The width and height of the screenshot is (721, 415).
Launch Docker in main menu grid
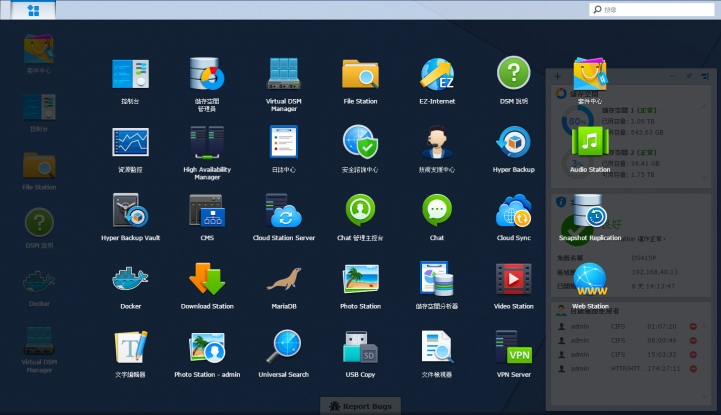click(x=131, y=279)
